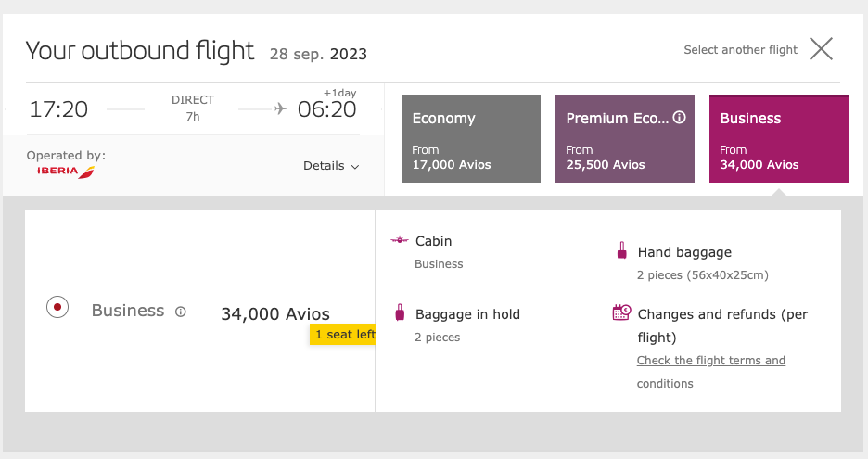Choose the Economy cabin tab
Image resolution: width=868 pixels, height=459 pixels.
[x=471, y=138]
